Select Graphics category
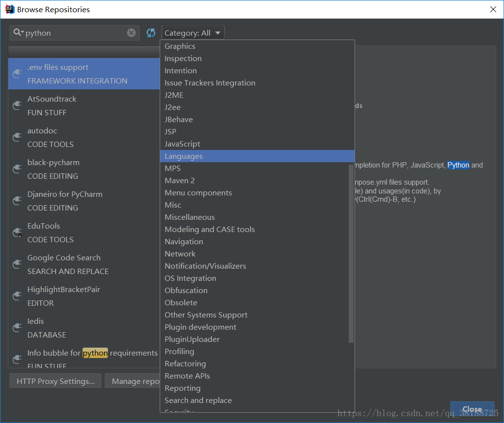The width and height of the screenshot is (504, 423). [x=257, y=46]
